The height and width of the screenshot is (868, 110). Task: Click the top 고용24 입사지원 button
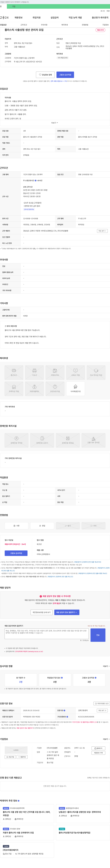click(x=65, y=75)
